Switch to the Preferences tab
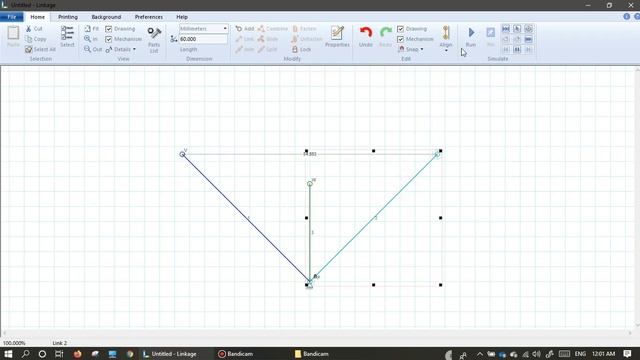640x360 pixels. tap(149, 17)
